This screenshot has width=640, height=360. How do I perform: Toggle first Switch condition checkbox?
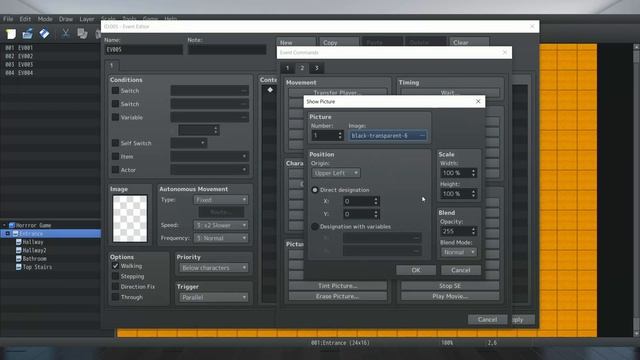115,91
